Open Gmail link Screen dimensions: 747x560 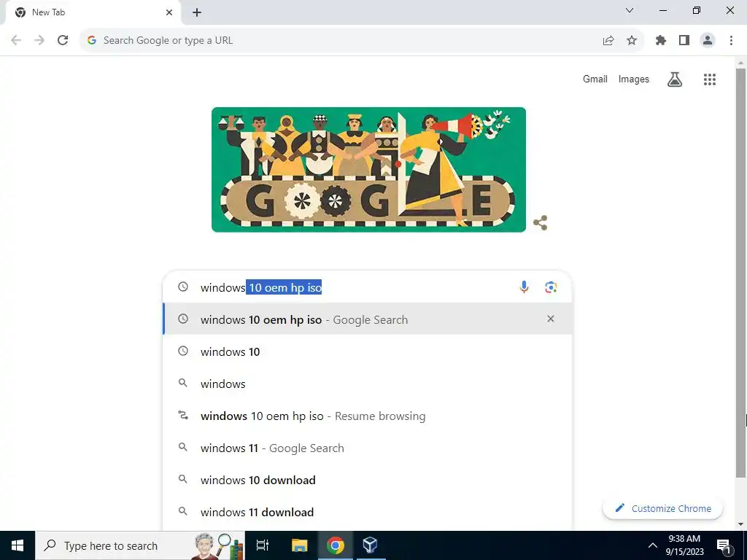click(x=595, y=79)
